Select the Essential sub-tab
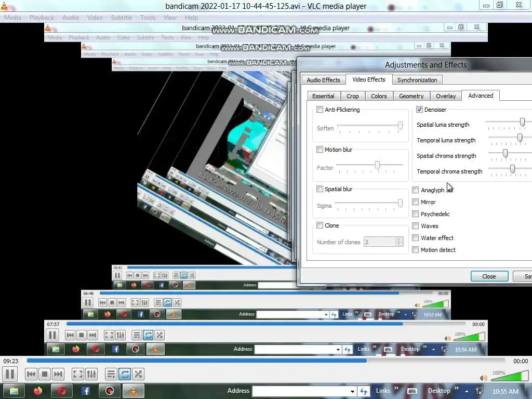The width and height of the screenshot is (532, 399). [x=323, y=96]
